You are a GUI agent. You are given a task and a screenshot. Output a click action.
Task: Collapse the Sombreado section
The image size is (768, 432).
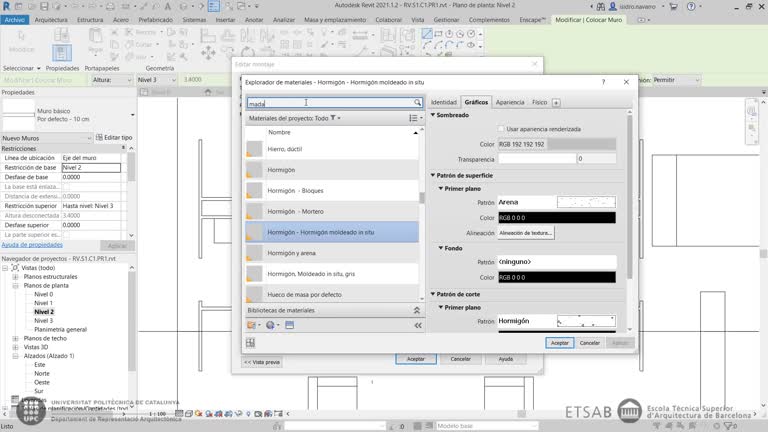433,115
